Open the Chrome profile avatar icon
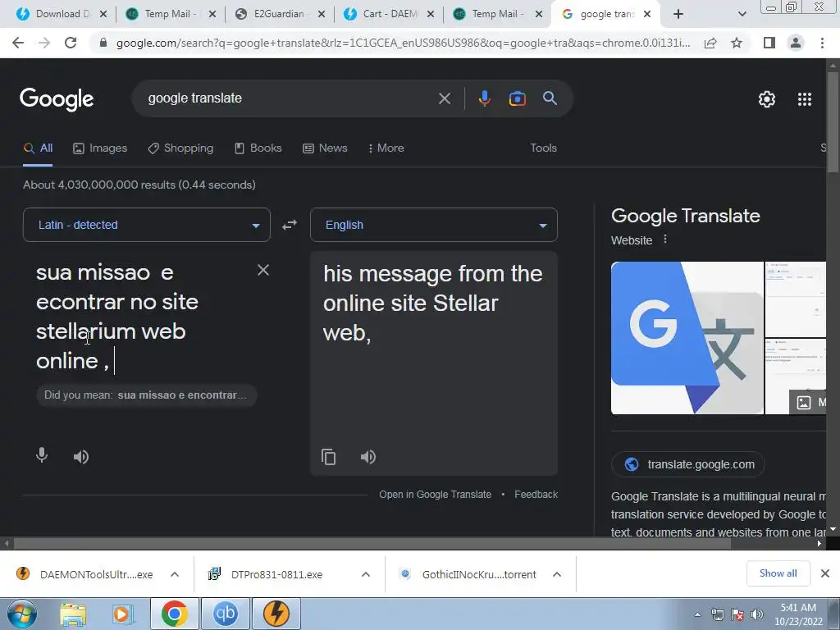This screenshot has width=840, height=630. (796, 43)
